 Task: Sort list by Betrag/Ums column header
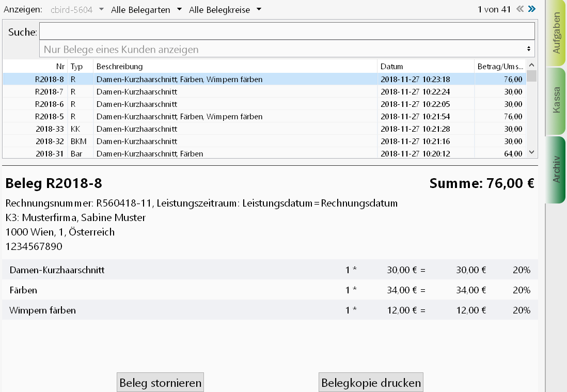click(499, 67)
